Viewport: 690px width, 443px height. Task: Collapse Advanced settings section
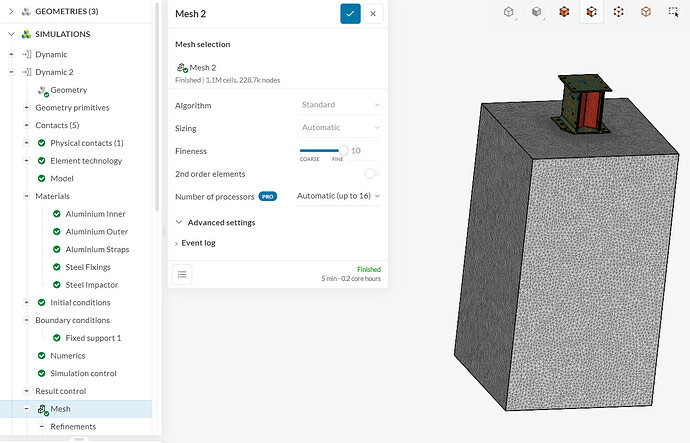click(x=179, y=222)
